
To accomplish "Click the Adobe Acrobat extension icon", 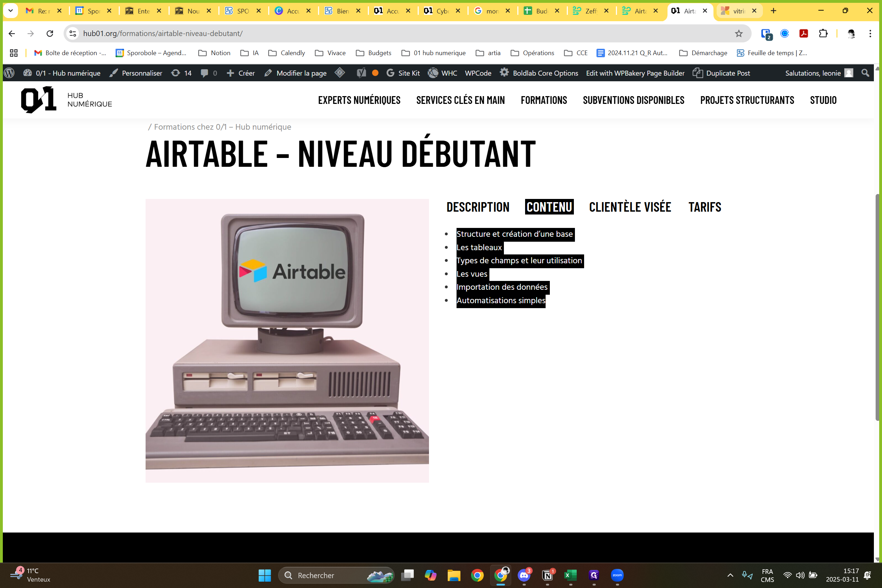I will click(803, 33).
